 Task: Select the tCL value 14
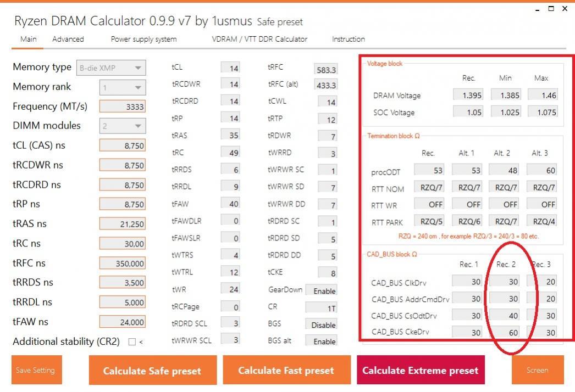click(230, 68)
